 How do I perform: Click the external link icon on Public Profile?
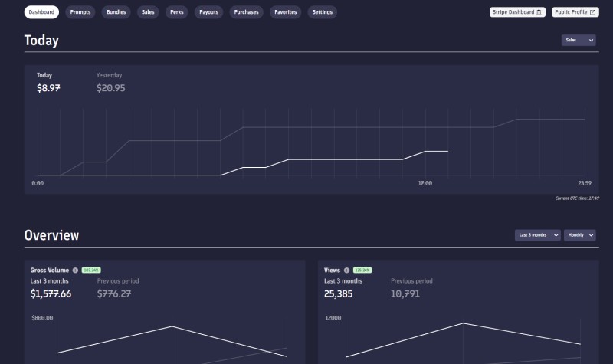592,12
